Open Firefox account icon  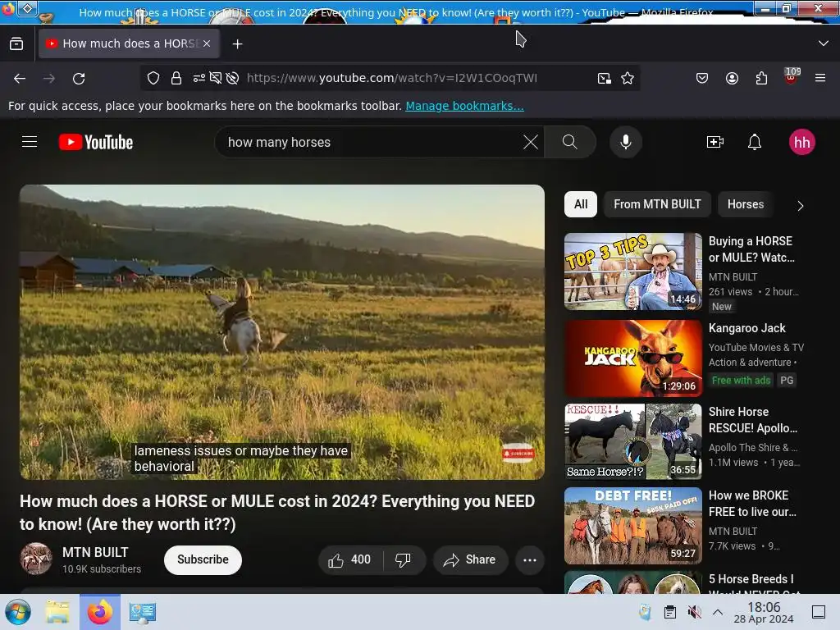click(732, 78)
